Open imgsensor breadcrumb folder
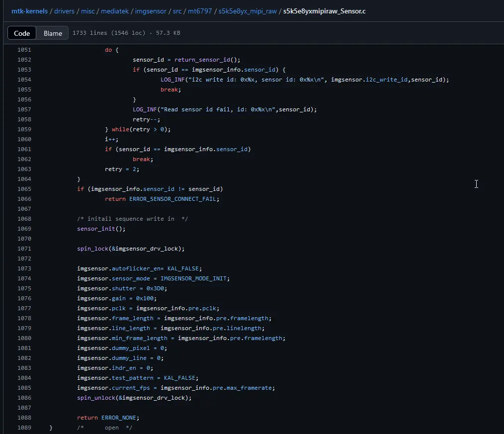Image resolution: width=504 pixels, height=434 pixels. [x=151, y=11]
